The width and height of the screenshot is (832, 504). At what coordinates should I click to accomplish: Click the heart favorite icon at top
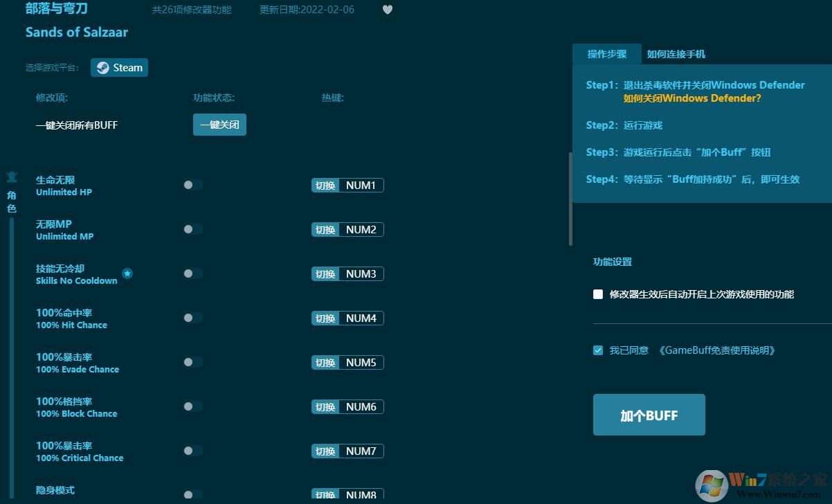tap(387, 10)
